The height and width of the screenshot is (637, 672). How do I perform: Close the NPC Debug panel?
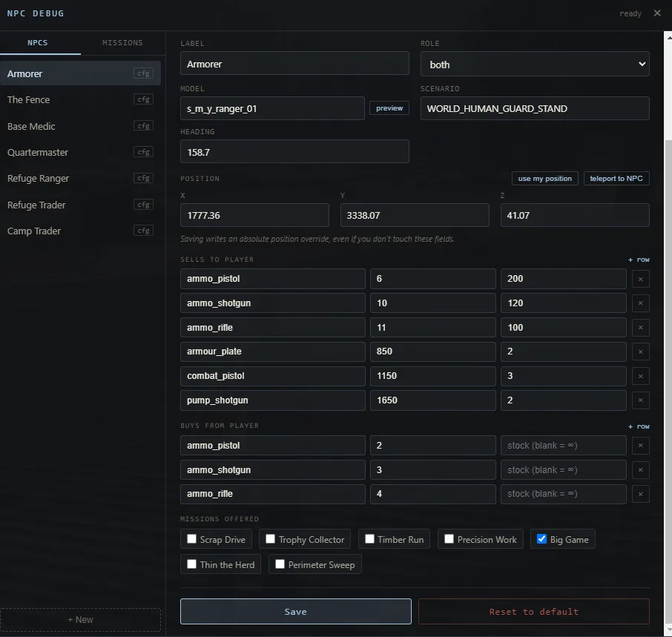(x=657, y=13)
